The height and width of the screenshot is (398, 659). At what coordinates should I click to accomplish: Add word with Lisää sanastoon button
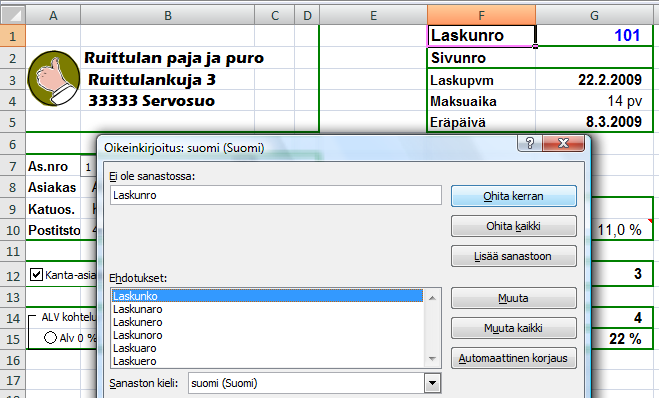[514, 256]
